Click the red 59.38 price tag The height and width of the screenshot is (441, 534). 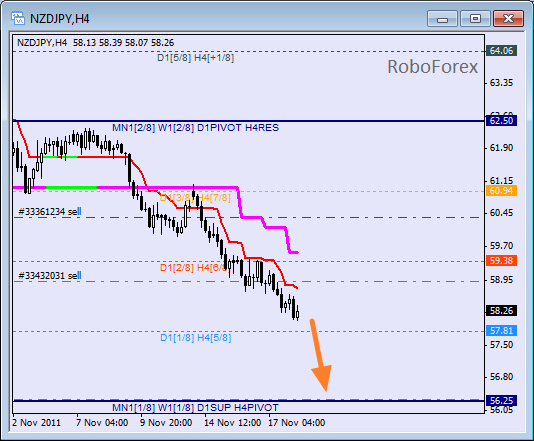tap(501, 261)
